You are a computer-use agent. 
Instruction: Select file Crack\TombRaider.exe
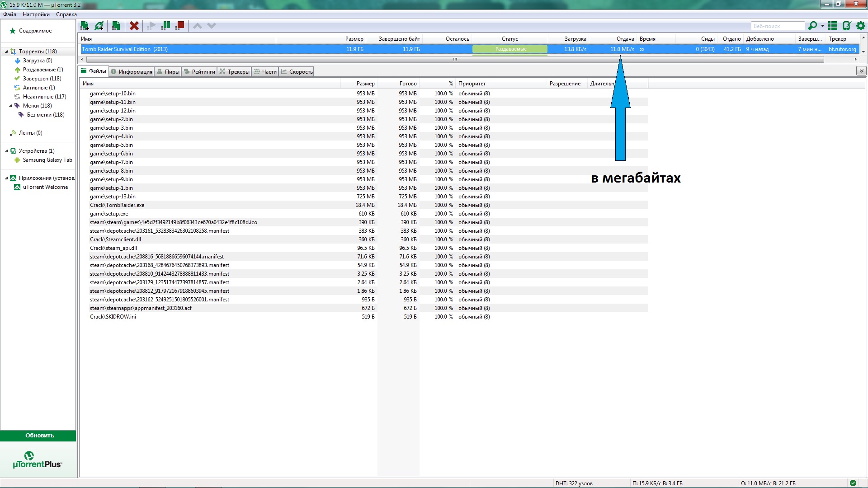click(117, 205)
